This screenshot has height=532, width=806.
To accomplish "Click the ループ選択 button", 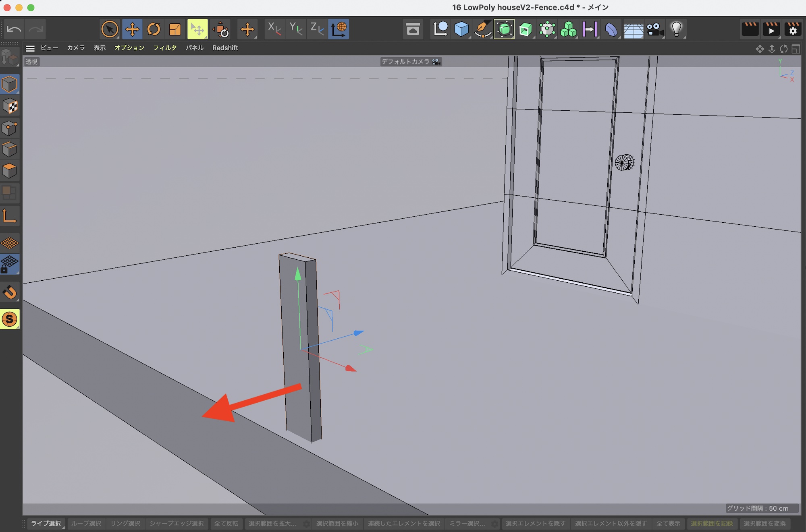I will point(86,524).
